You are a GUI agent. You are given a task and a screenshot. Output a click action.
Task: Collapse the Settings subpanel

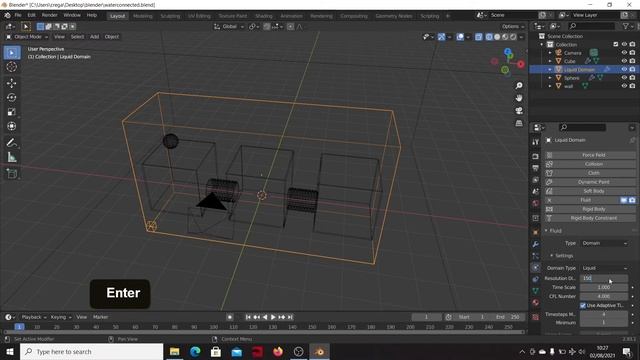pyautogui.click(x=552, y=256)
